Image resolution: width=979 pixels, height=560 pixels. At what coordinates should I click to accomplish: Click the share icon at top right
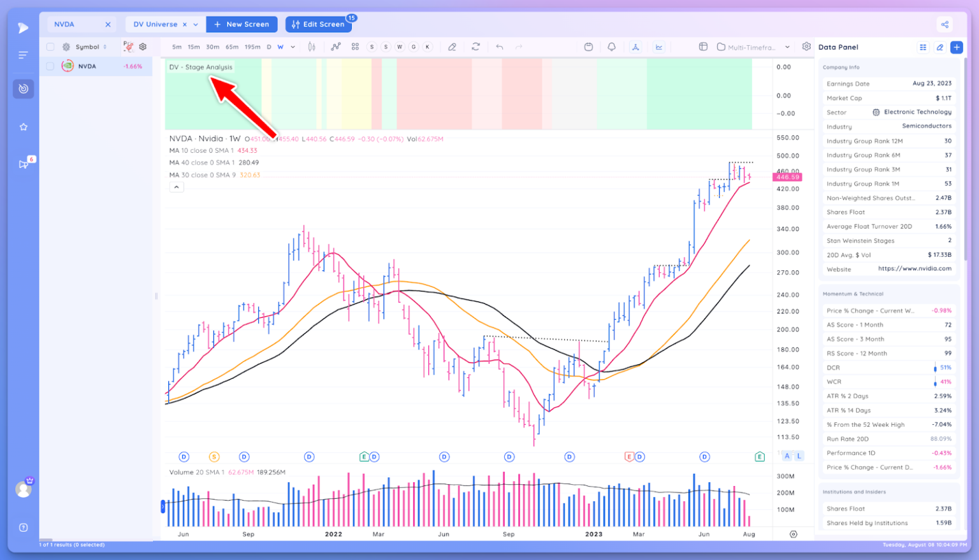[x=945, y=24]
